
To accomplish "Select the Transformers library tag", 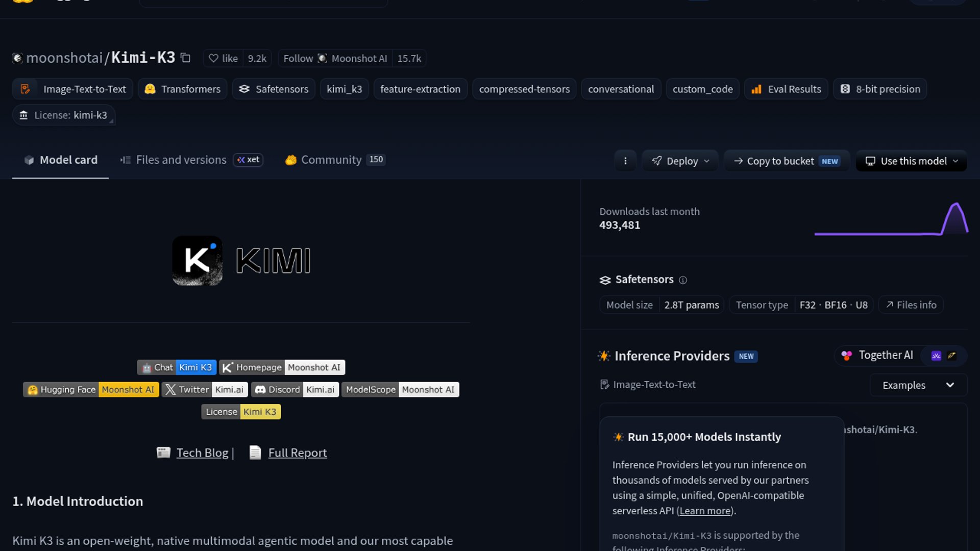I will [182, 89].
